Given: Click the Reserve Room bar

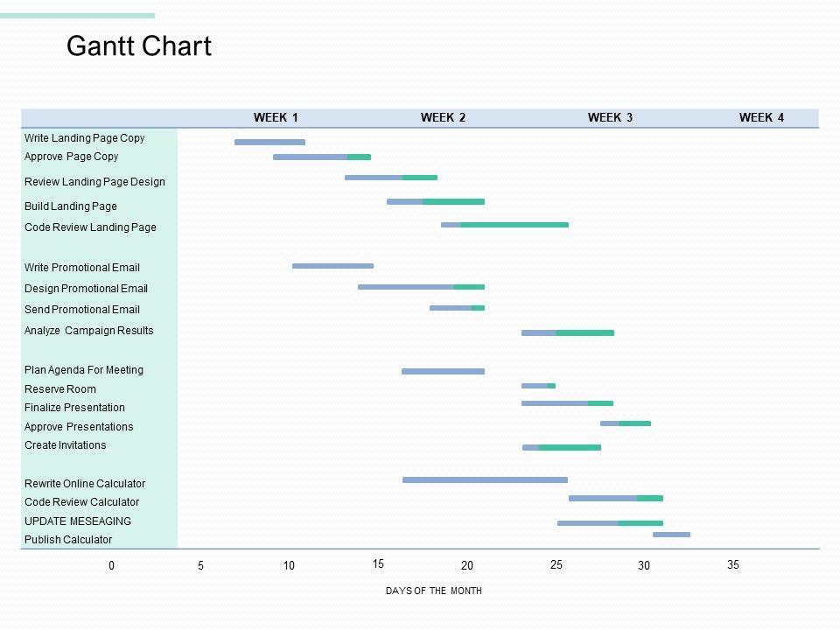Looking at the screenshot, I should (x=538, y=385).
